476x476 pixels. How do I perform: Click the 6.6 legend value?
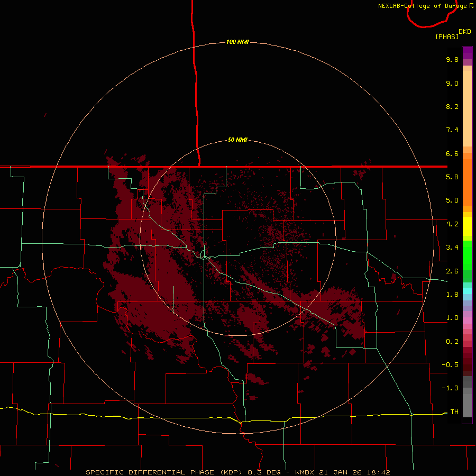coord(452,153)
